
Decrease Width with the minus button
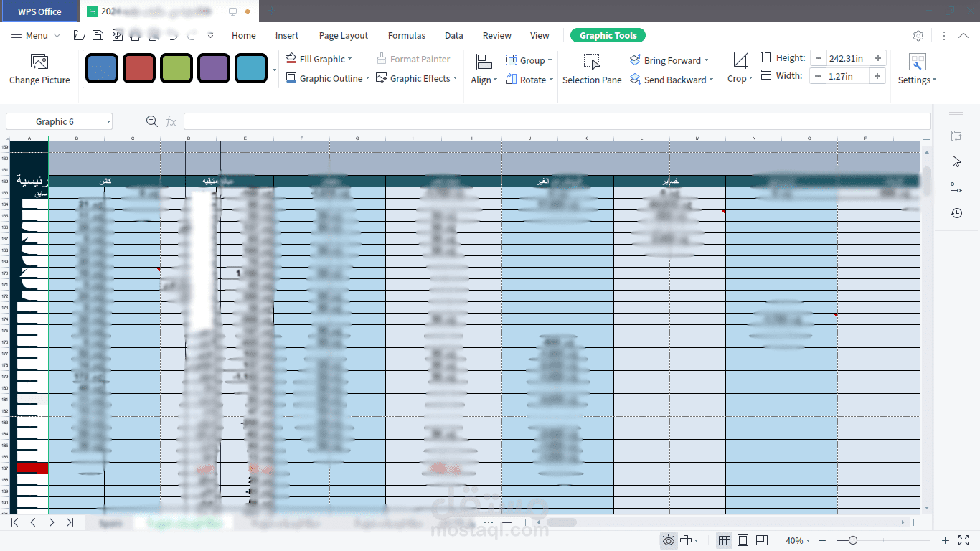coord(818,76)
